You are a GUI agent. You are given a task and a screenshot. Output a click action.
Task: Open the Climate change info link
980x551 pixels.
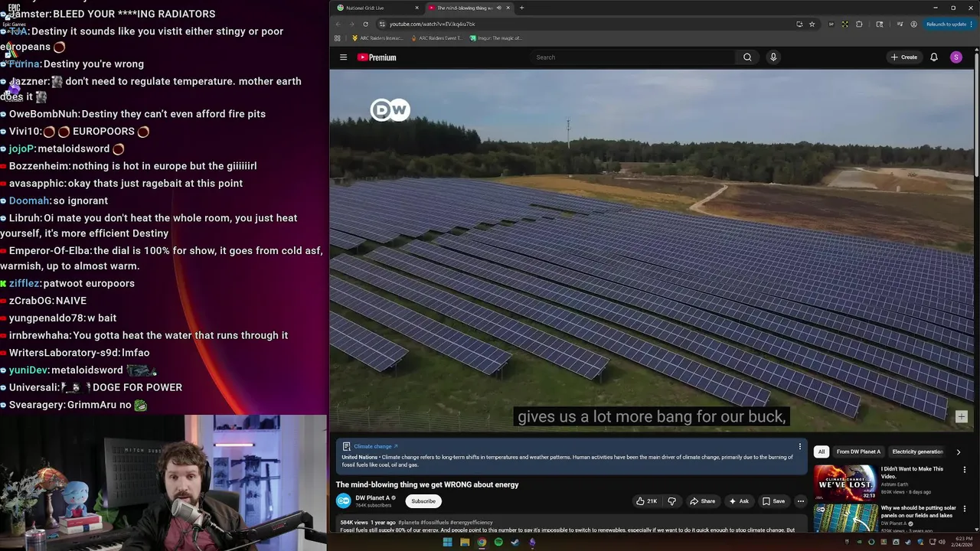[x=375, y=446]
